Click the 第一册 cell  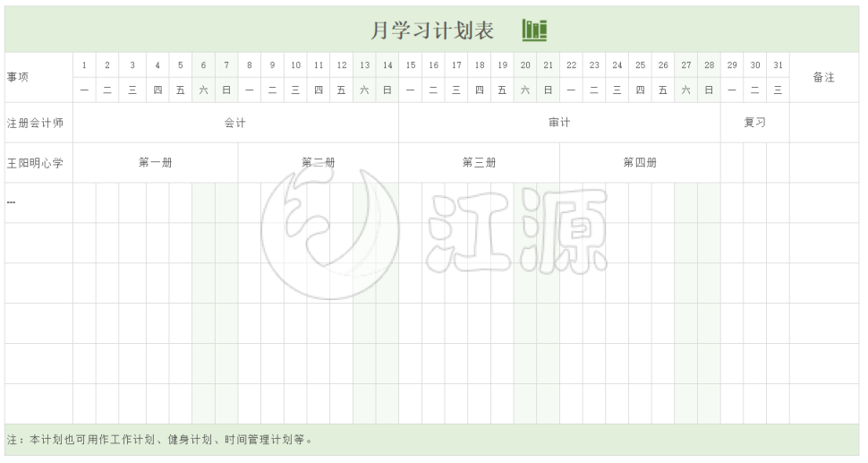155,163
